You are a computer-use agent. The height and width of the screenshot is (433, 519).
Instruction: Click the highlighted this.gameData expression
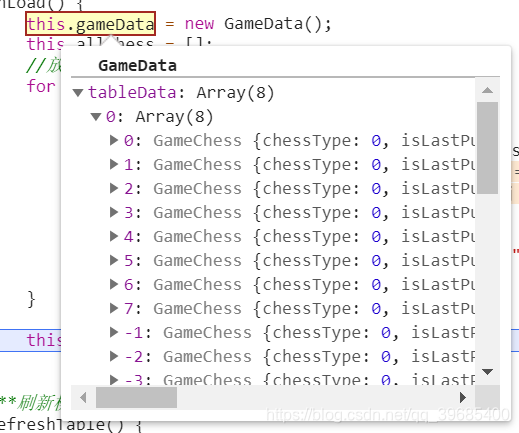tap(90, 24)
